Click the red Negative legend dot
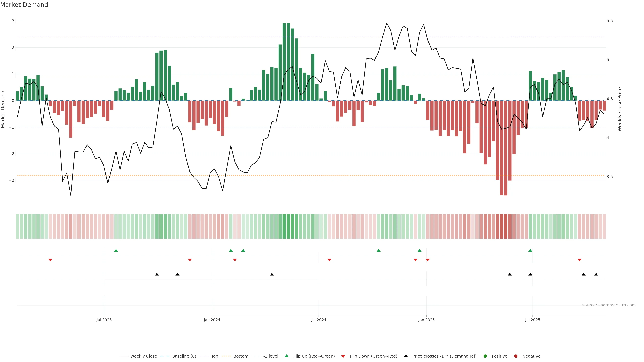 point(516,356)
